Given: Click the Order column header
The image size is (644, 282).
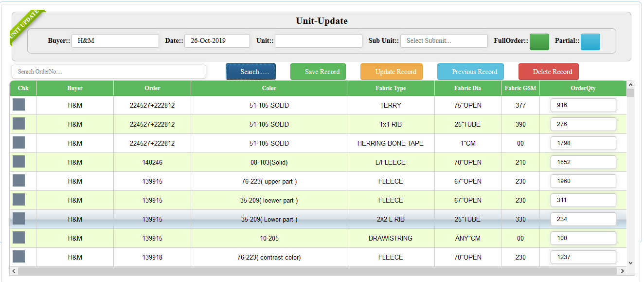Looking at the screenshot, I should [152, 88].
